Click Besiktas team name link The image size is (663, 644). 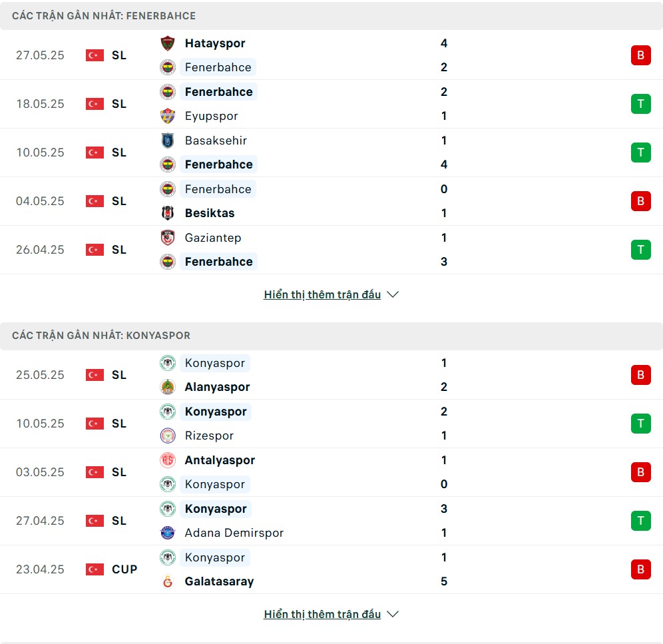[210, 213]
